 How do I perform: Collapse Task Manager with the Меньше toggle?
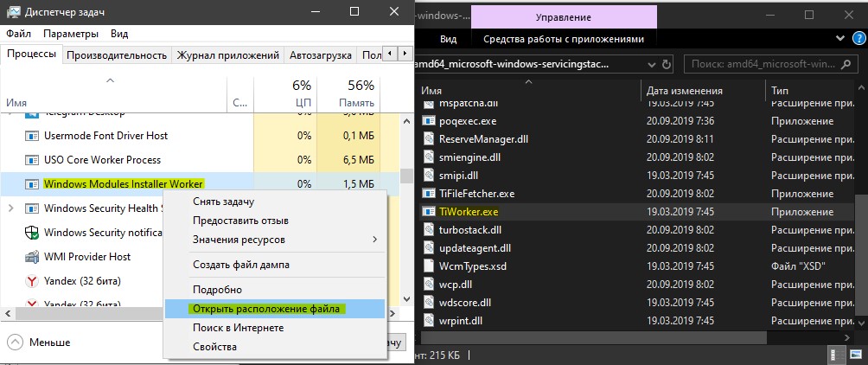pyautogui.click(x=39, y=343)
